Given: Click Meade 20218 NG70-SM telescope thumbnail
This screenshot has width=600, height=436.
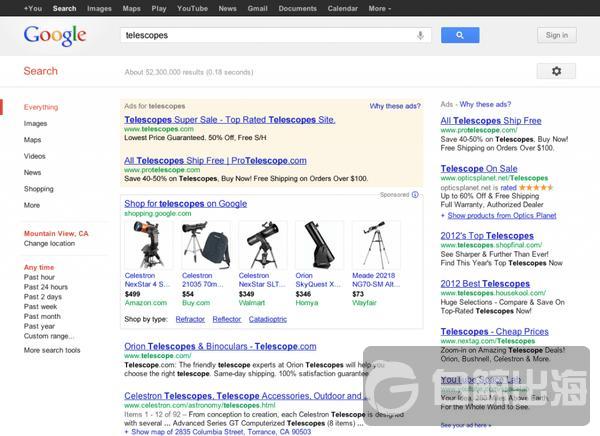Looking at the screenshot, I should [x=376, y=245].
